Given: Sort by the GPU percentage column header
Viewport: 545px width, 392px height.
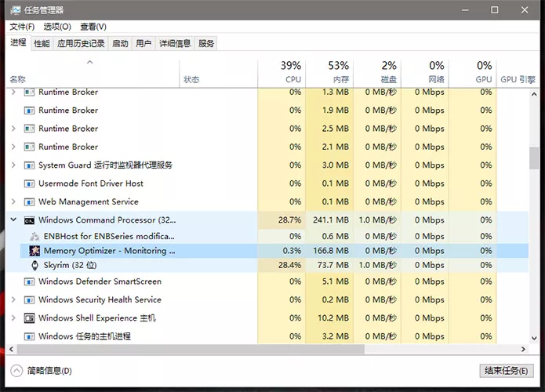Looking at the screenshot, I should pos(473,73).
